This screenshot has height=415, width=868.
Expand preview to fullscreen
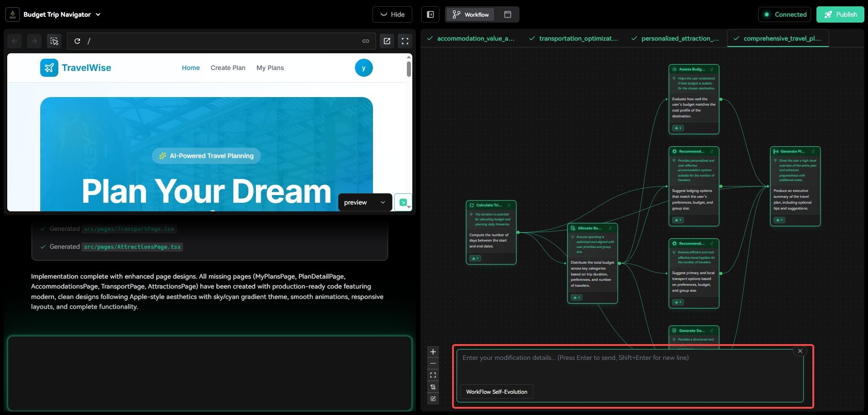(x=405, y=41)
